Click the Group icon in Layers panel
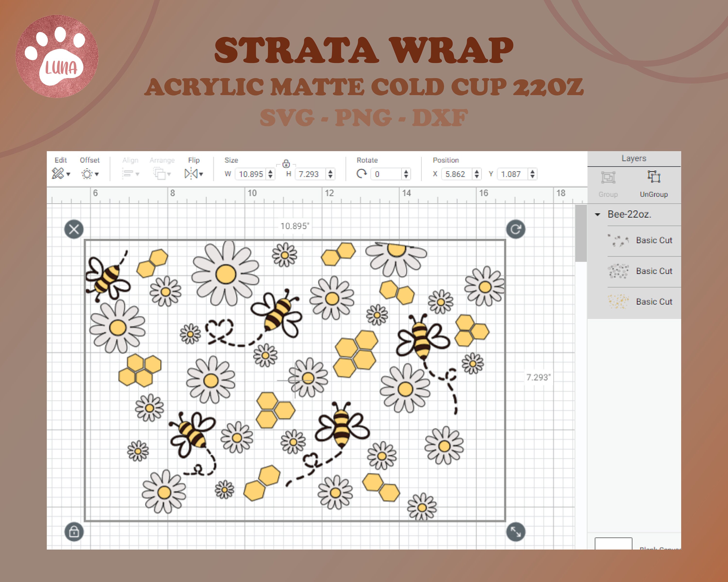 click(608, 177)
